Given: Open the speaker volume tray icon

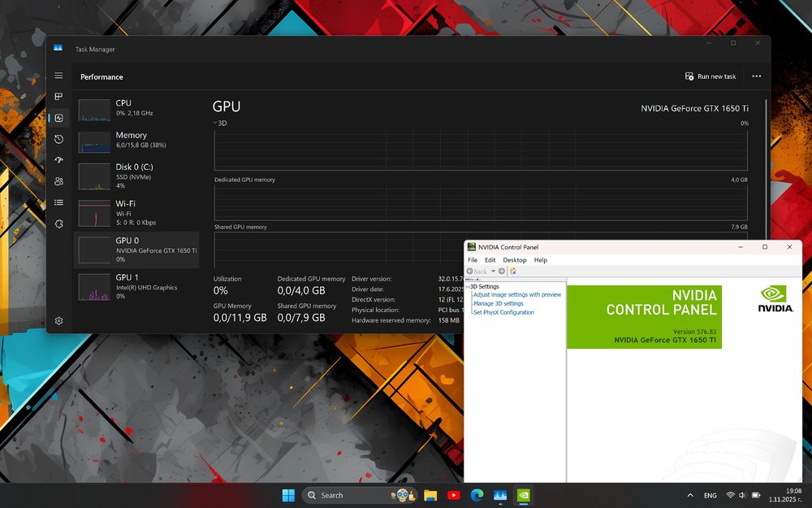Looking at the screenshot, I should click(x=742, y=496).
